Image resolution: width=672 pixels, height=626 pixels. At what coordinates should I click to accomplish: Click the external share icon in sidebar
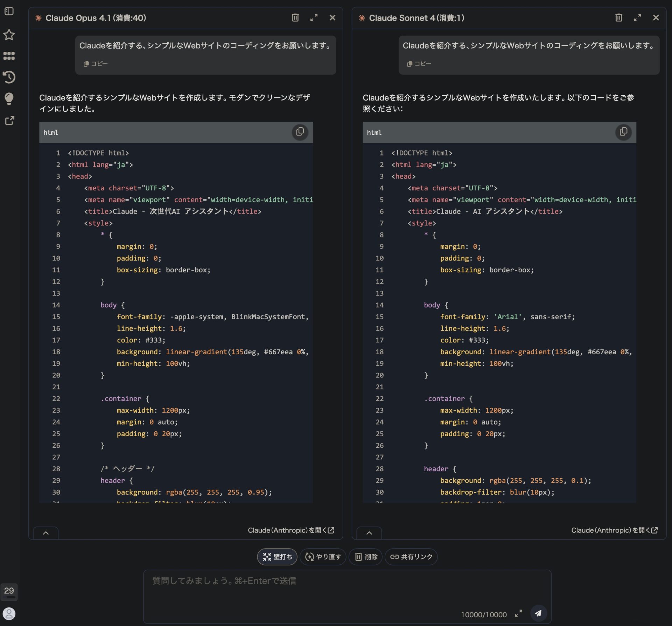click(x=9, y=121)
